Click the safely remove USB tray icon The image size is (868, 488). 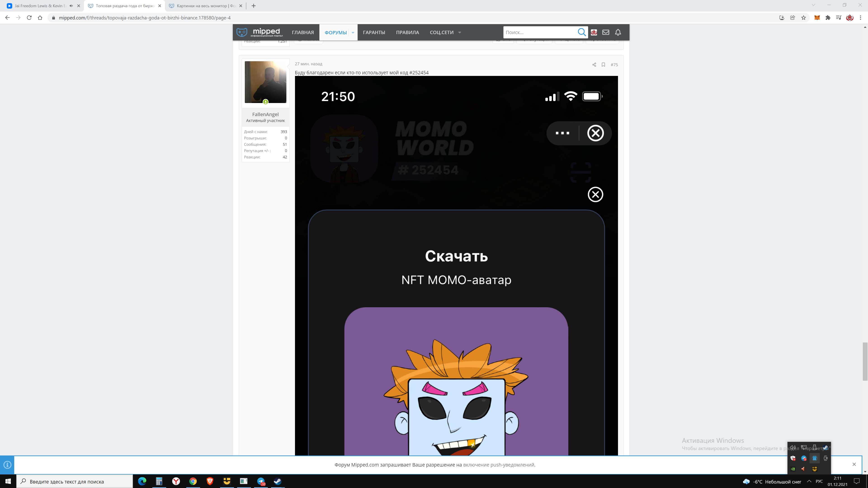coord(815,448)
